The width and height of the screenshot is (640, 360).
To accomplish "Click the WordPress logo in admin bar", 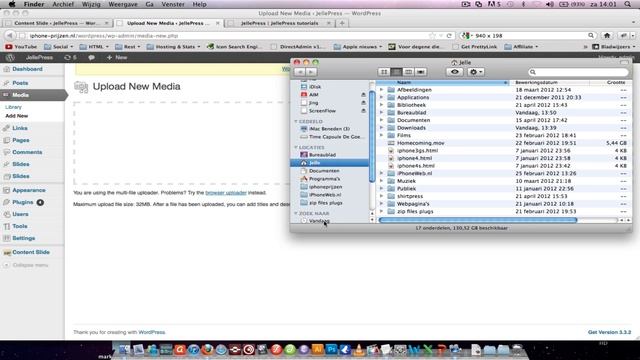I will [x=10, y=58].
